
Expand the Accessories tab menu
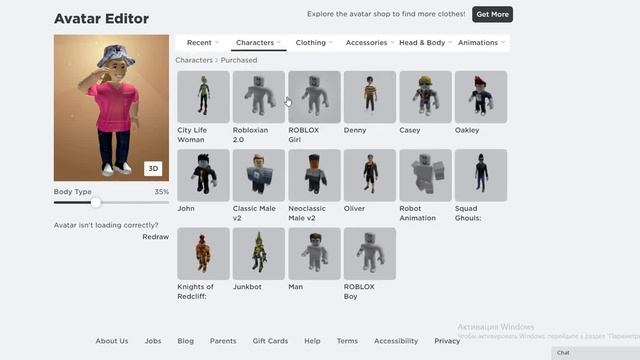pos(369,42)
